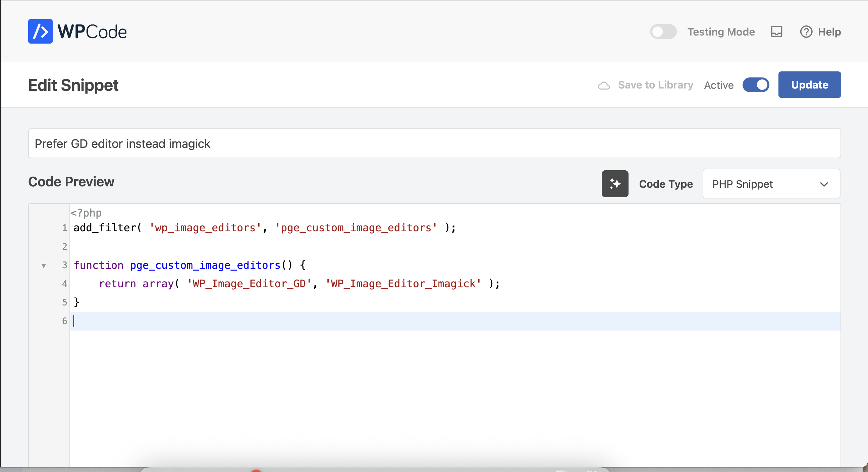
Task: Click the closing brace on line 5
Action: (x=76, y=302)
